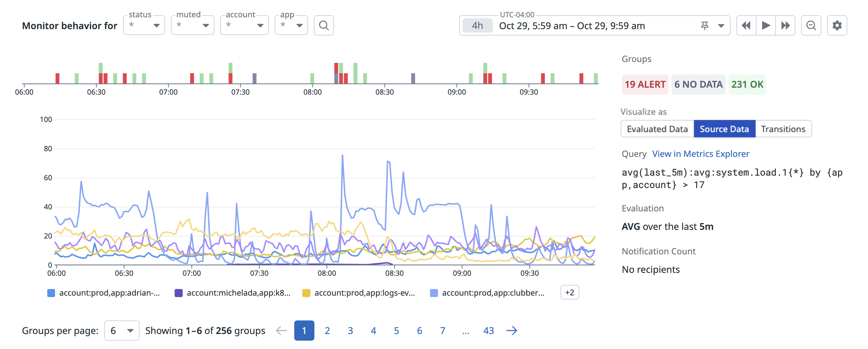
Task: Click the +2 button to show hidden series
Action: point(569,292)
